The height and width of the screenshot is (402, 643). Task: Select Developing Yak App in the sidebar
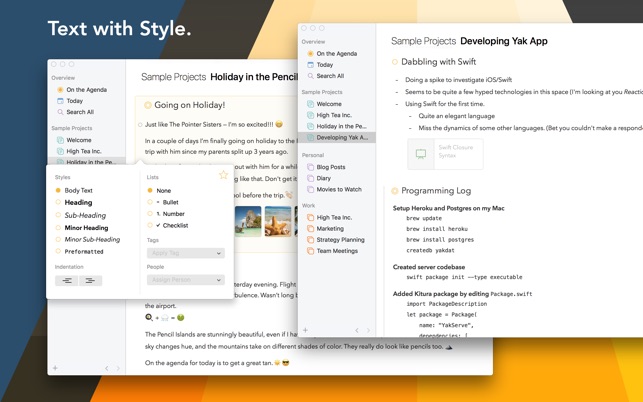pos(340,137)
